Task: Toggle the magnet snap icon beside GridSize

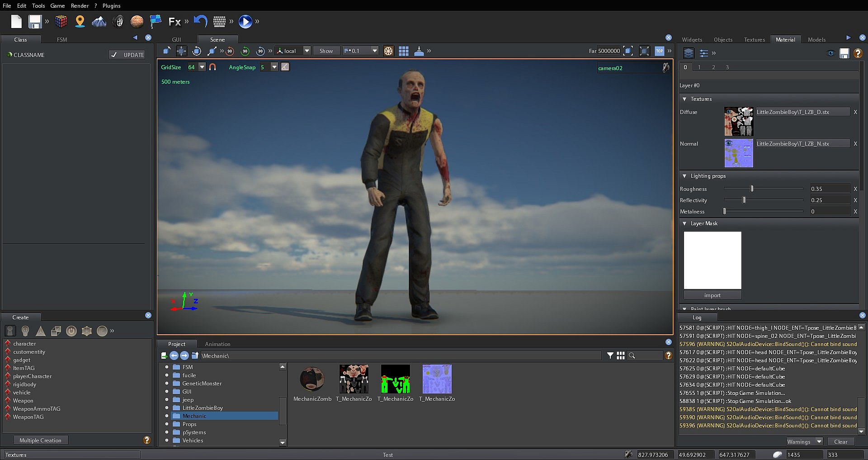Action: click(x=212, y=67)
